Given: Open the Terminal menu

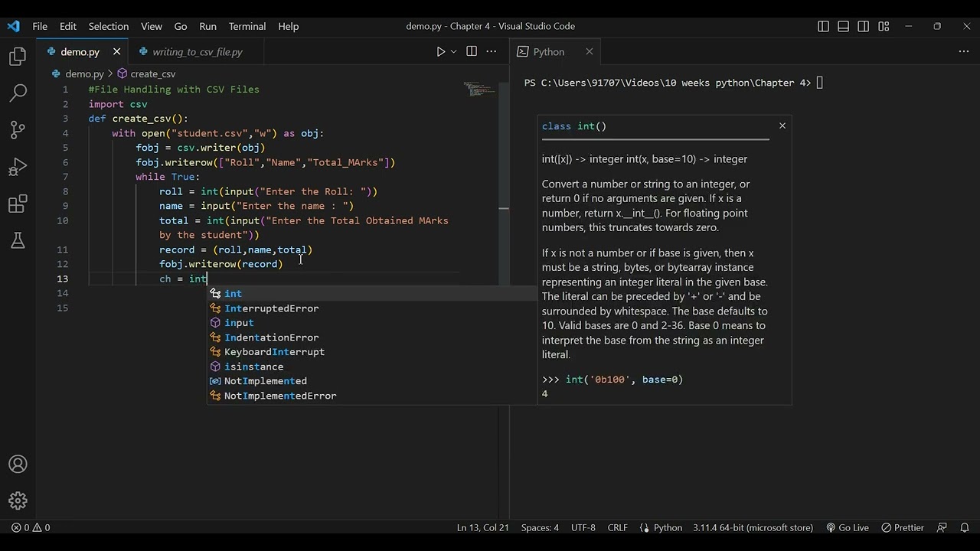Looking at the screenshot, I should click(247, 26).
